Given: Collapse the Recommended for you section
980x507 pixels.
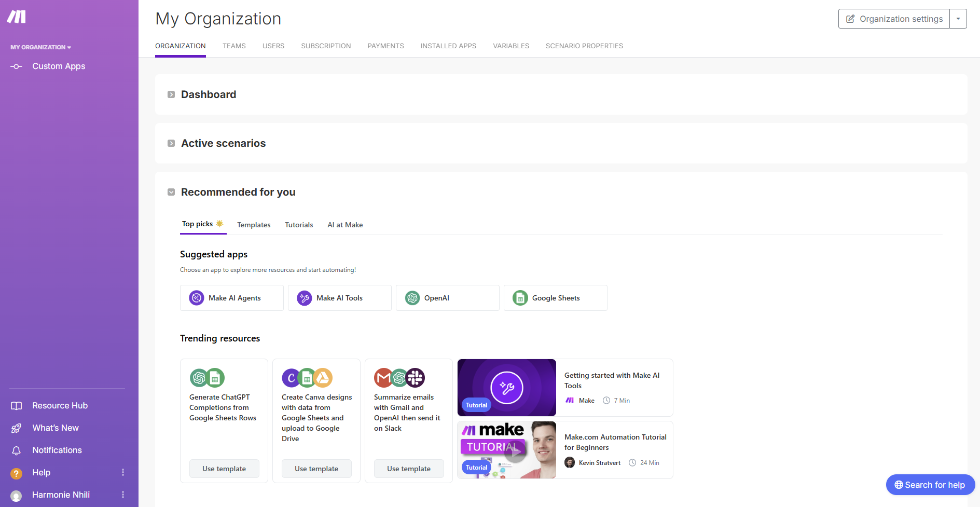Looking at the screenshot, I should coord(171,192).
